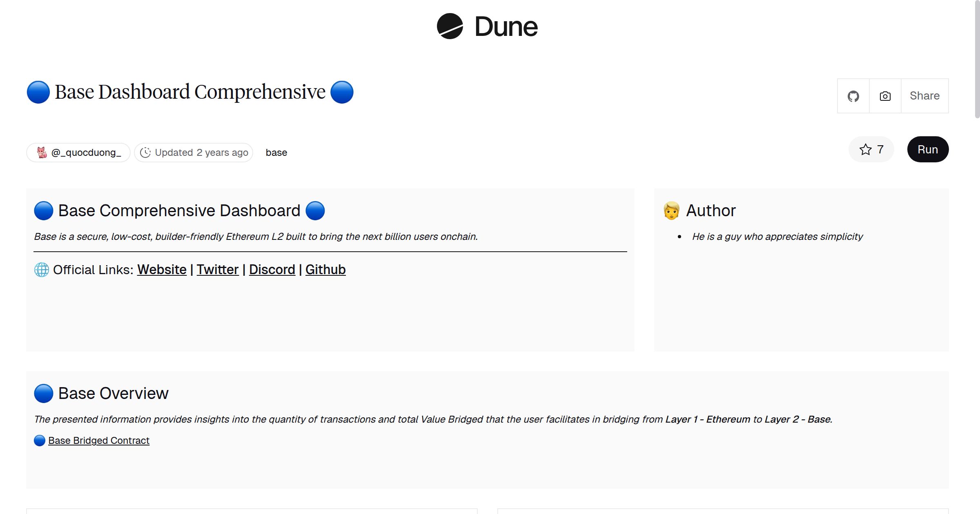Viewport: 980px width, 514px height.
Task: Open the Share options
Action: coord(924,95)
